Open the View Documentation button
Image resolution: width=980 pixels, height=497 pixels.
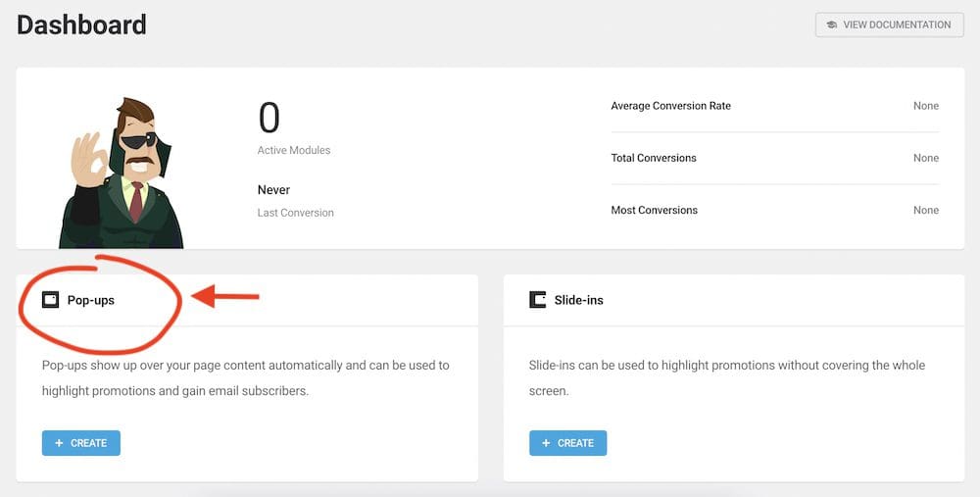[889, 25]
